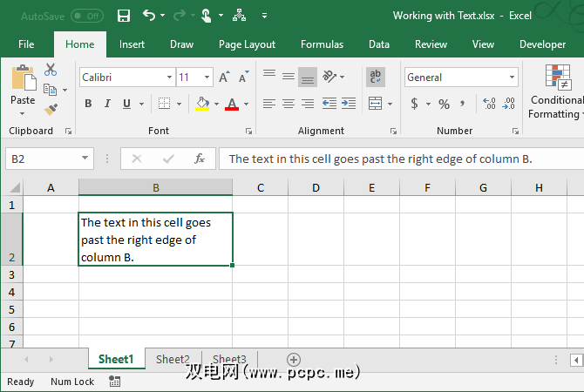This screenshot has height=392, width=584.
Task: Add a new sheet with plus icon
Action: pyautogui.click(x=294, y=359)
